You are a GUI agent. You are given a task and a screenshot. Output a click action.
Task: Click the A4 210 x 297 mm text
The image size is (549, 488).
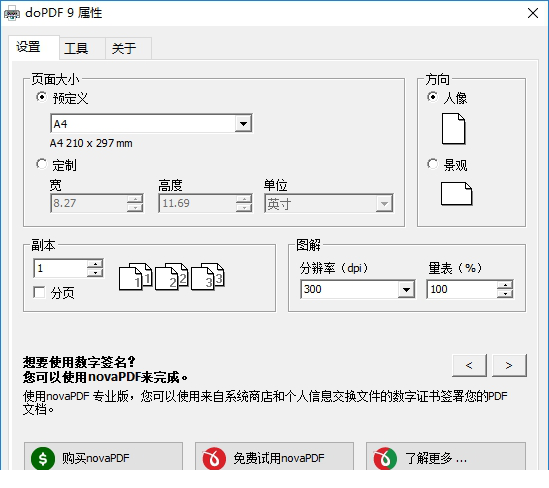(x=91, y=143)
